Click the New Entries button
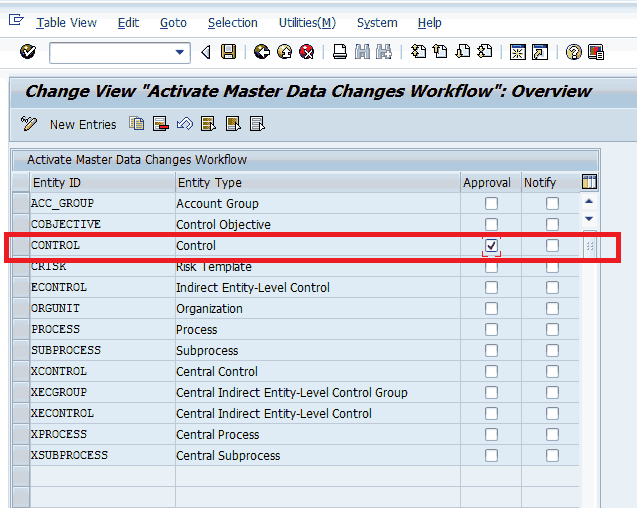 point(82,124)
